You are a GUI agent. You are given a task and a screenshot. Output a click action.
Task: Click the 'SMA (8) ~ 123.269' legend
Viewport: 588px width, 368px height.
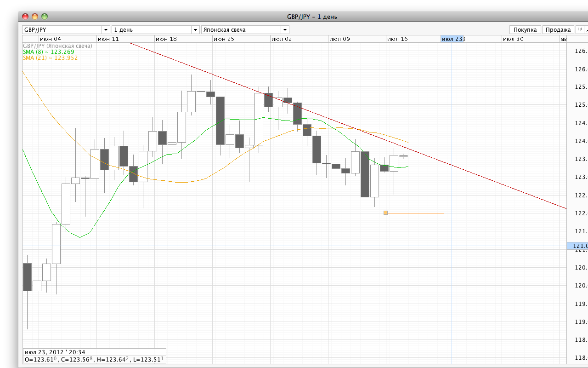(x=48, y=52)
